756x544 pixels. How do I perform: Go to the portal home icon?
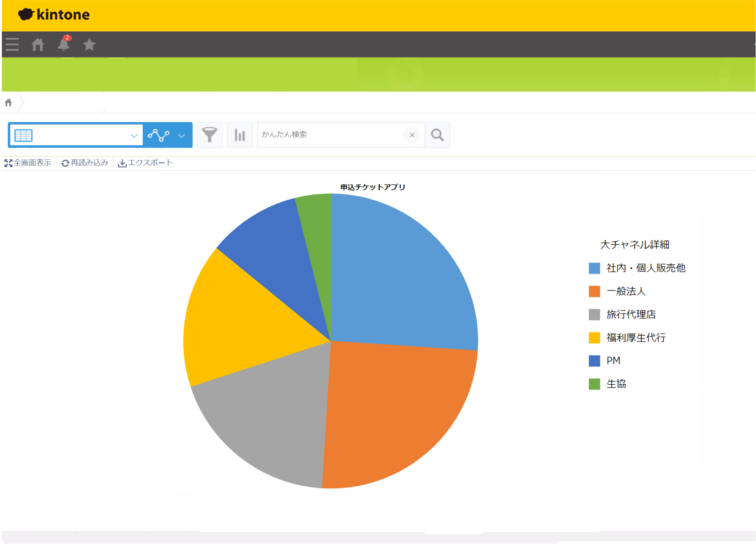tap(38, 44)
